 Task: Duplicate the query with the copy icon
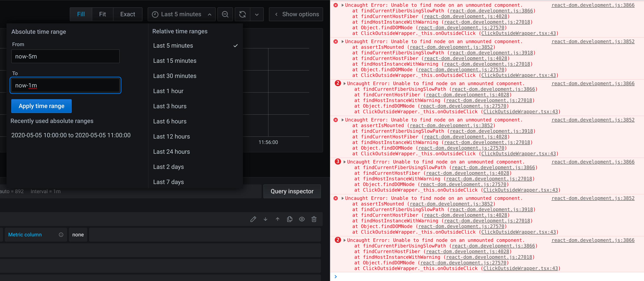290,219
